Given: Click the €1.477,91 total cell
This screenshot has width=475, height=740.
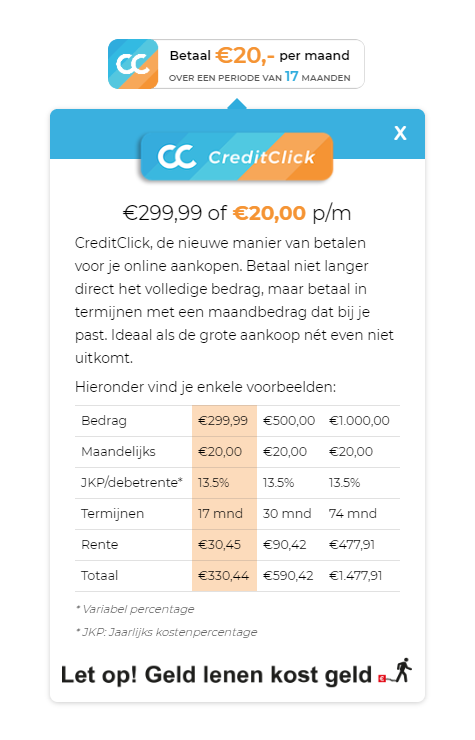Looking at the screenshot, I should [356, 576].
